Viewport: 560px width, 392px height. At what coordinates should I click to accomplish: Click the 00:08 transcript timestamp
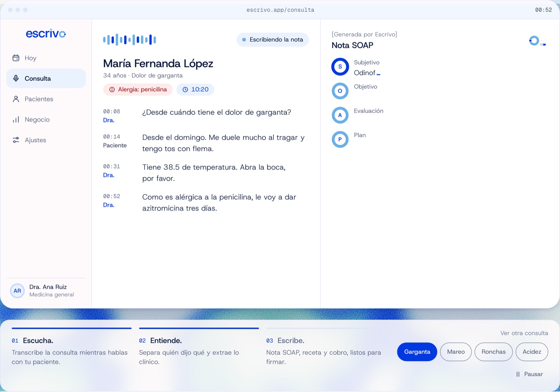click(x=112, y=112)
